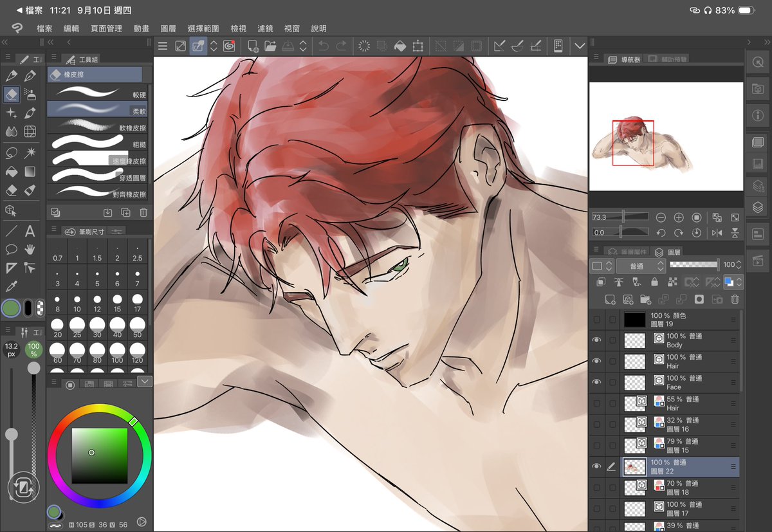Screen dimensions: 772x532
Task: Open the palette color dropdown beside blend mode
Action: (601, 266)
